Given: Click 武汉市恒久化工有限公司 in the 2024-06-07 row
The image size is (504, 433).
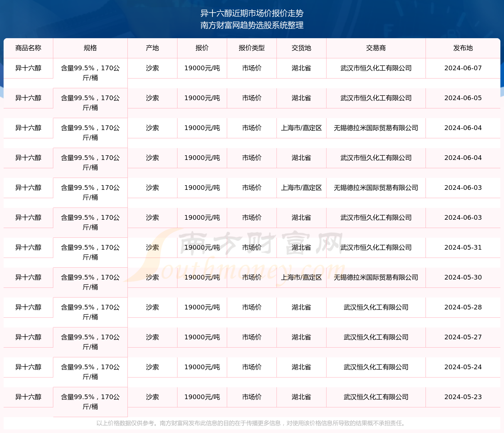Looking at the screenshot, I should 376,68.
